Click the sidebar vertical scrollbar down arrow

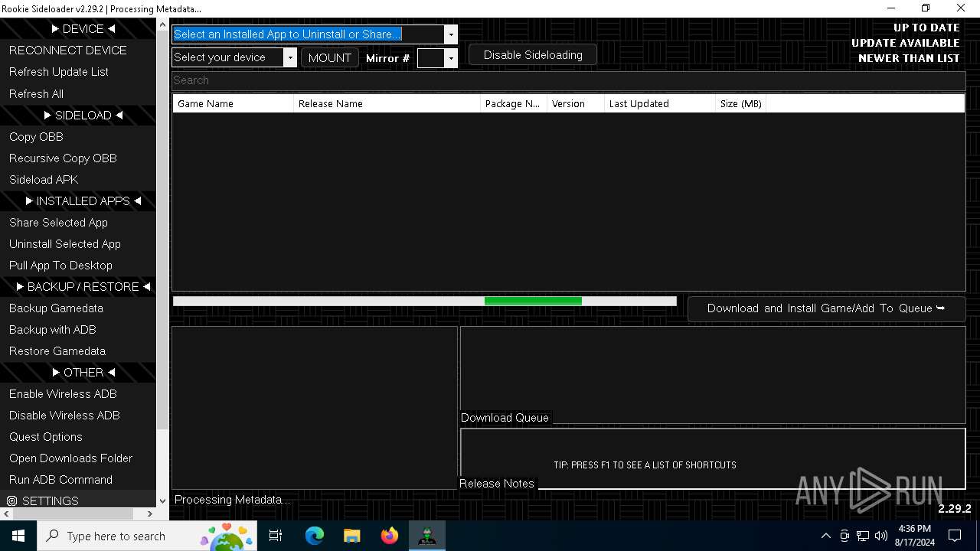coord(162,501)
